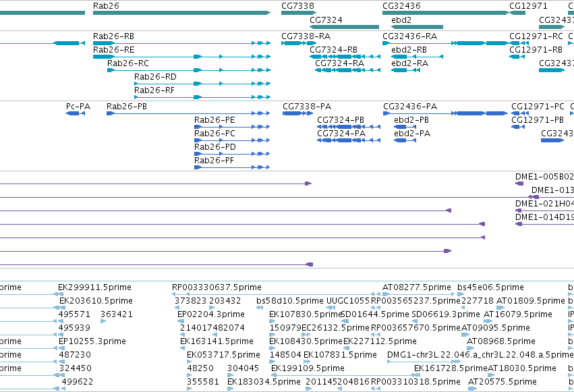Select transcript ebd2-RA
Image resolution: width=574 pixels, height=392 pixels.
tap(405, 70)
